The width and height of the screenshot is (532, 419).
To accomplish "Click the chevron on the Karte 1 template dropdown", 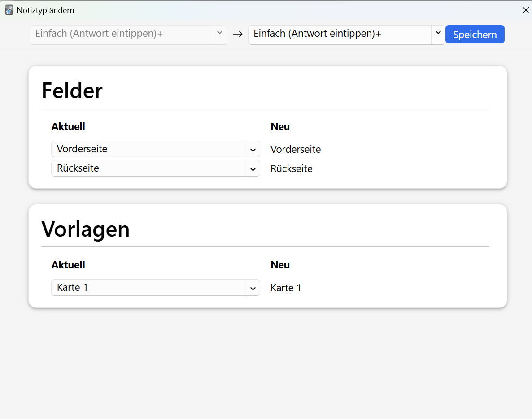I will [x=253, y=289].
